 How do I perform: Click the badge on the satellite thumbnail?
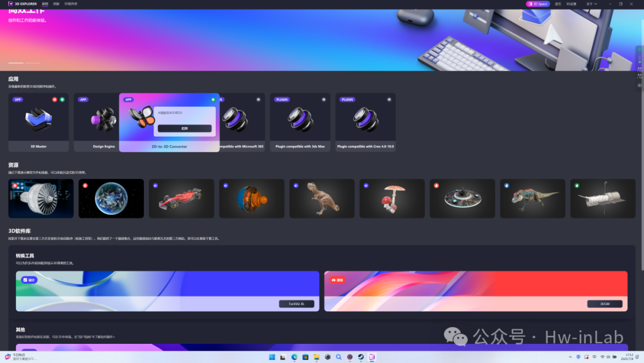click(x=577, y=186)
